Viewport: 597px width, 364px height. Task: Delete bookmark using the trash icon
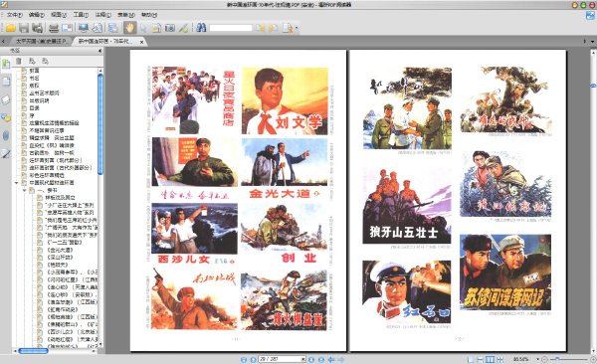(x=19, y=61)
